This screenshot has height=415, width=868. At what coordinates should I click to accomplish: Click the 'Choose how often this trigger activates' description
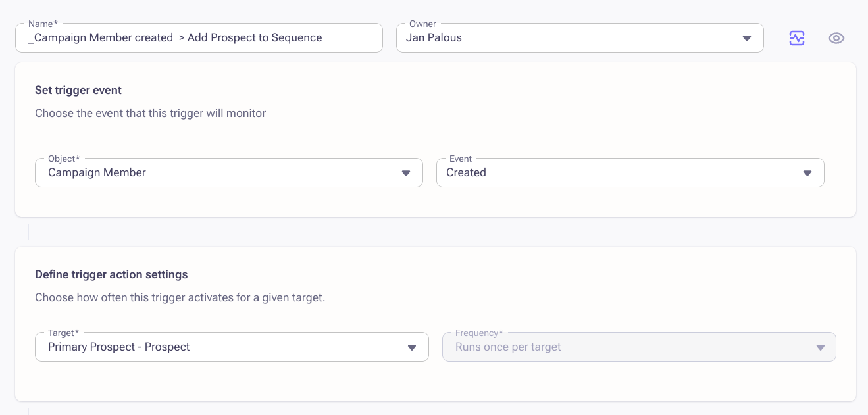180,297
